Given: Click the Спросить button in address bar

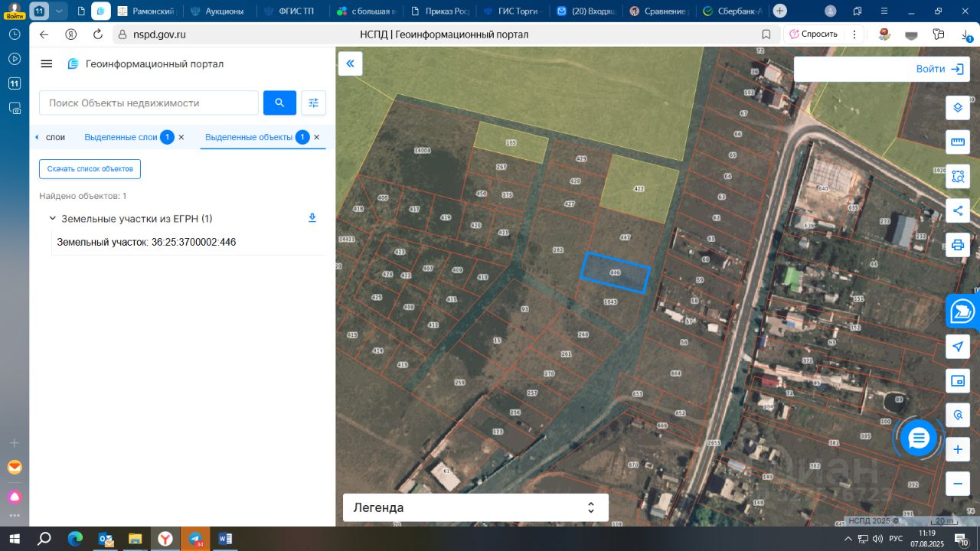Looking at the screenshot, I should coord(814,34).
